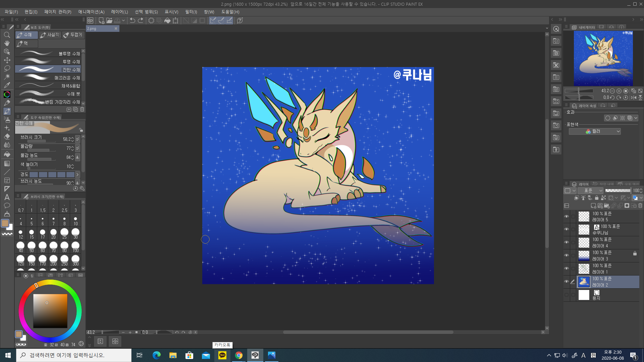This screenshot has height=362, width=644.
Task: Hide the @쿠나님 text layer eye icon
Action: tap(567, 229)
